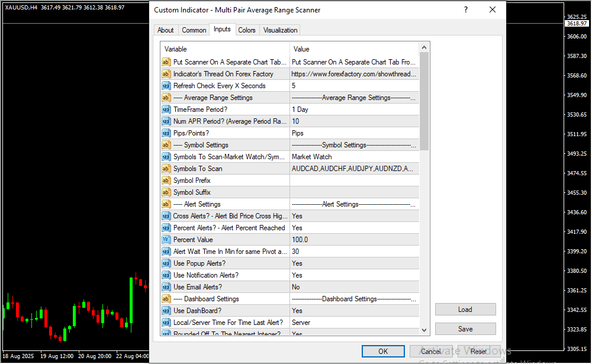Open the Pips/Points value dropdown

coord(353,133)
